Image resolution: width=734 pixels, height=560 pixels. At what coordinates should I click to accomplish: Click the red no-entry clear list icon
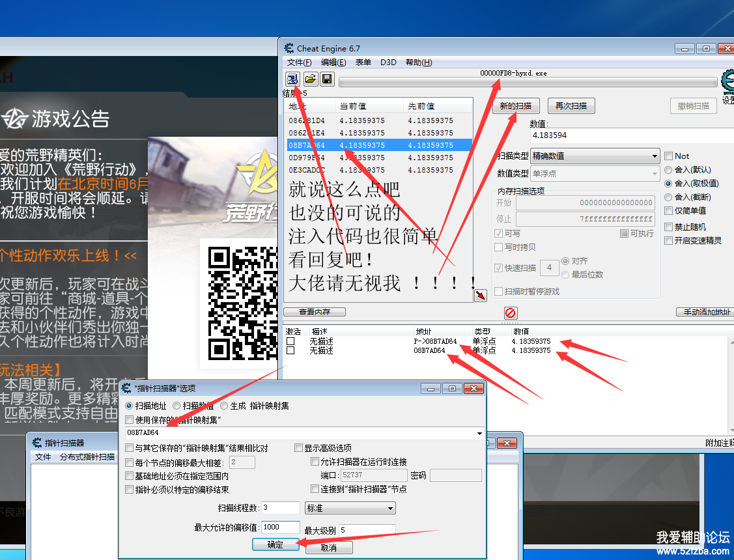[x=510, y=313]
